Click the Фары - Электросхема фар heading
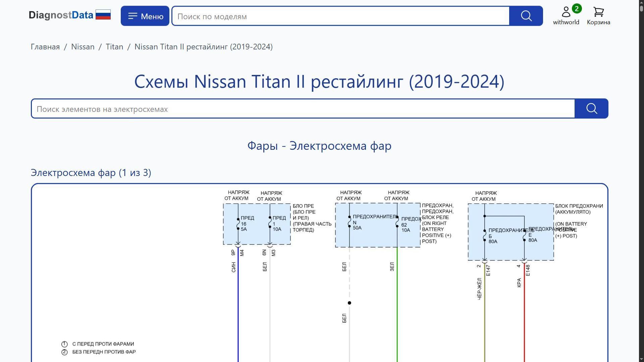Screen dimensions: 644x362 [319, 146]
